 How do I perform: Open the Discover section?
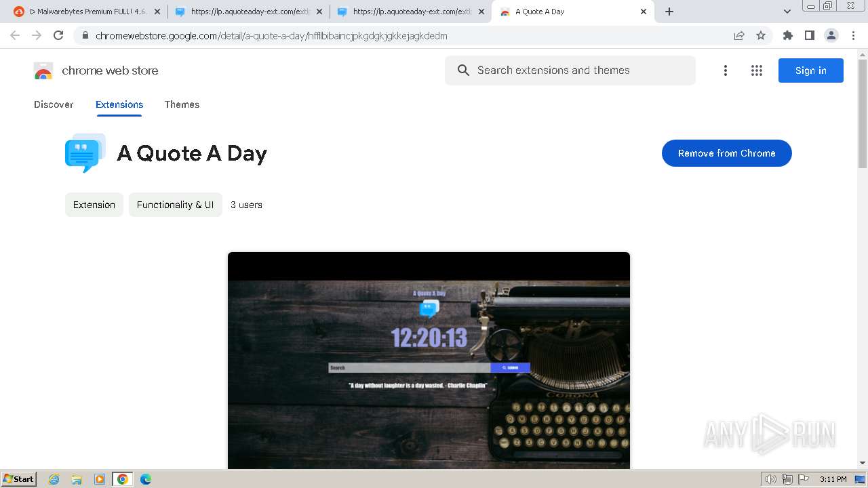54,104
